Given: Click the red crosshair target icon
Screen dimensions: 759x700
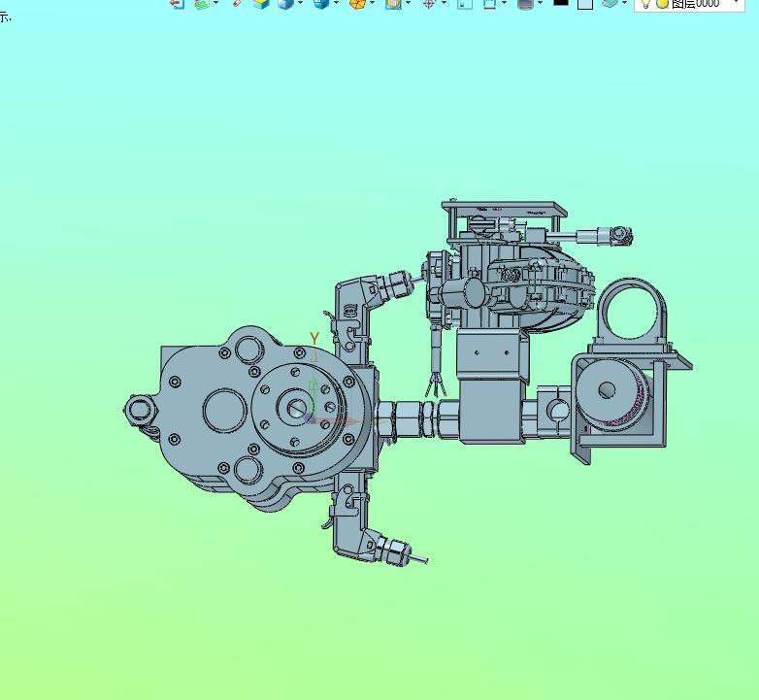Looking at the screenshot, I should pyautogui.click(x=428, y=3).
